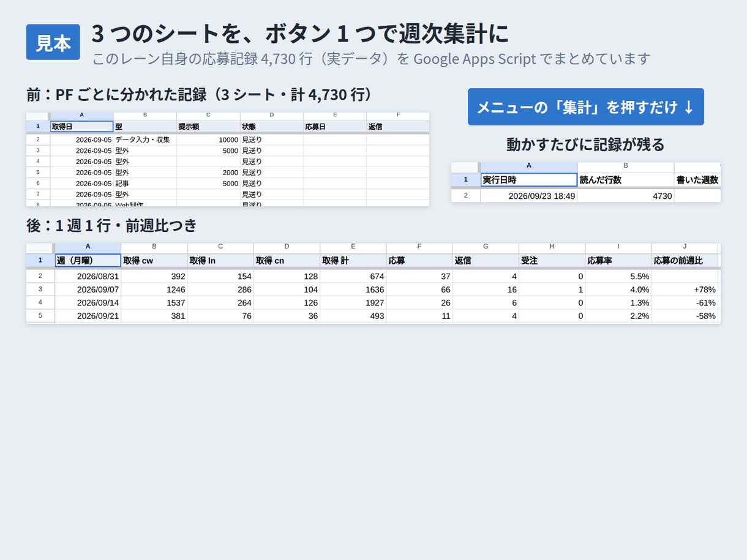Click the 1.3% rate cell
Viewport: 747px width, 560px height.
coord(618,303)
